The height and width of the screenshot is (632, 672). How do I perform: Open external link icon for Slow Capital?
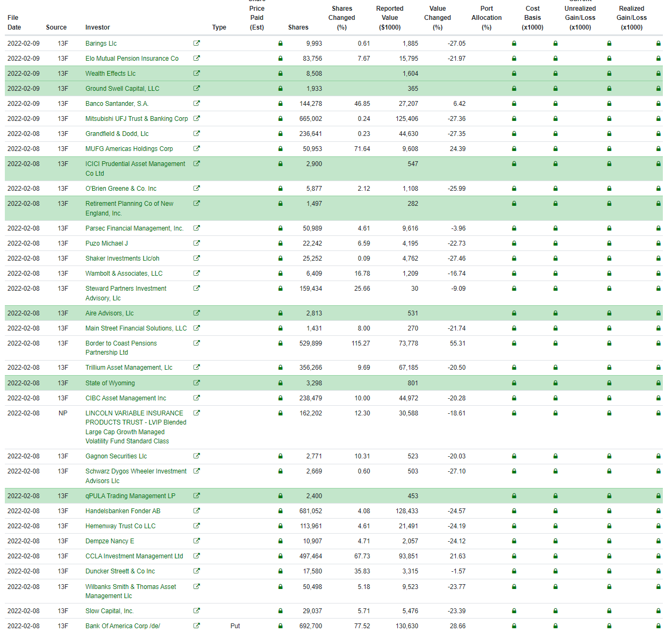197,611
